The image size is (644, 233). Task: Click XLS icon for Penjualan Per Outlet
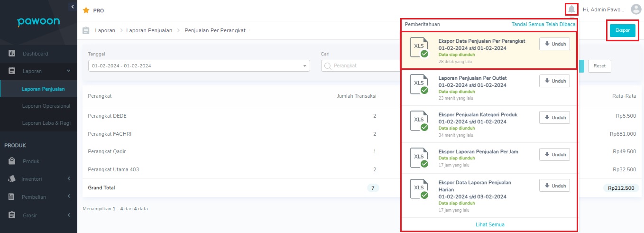click(419, 84)
